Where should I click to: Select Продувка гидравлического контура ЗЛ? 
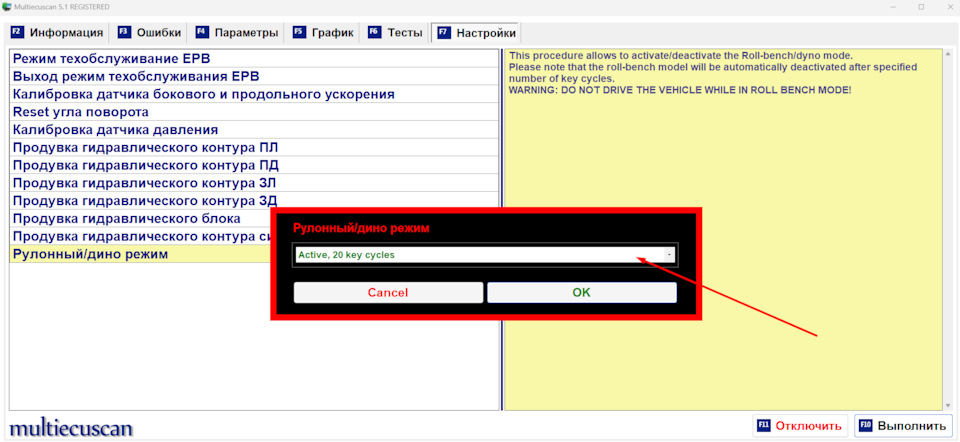pyautogui.click(x=254, y=183)
